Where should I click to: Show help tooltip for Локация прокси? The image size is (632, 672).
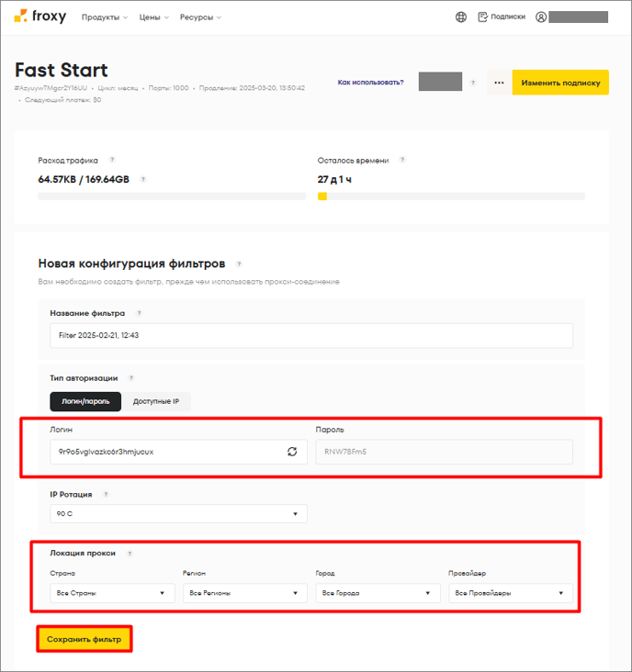click(130, 554)
